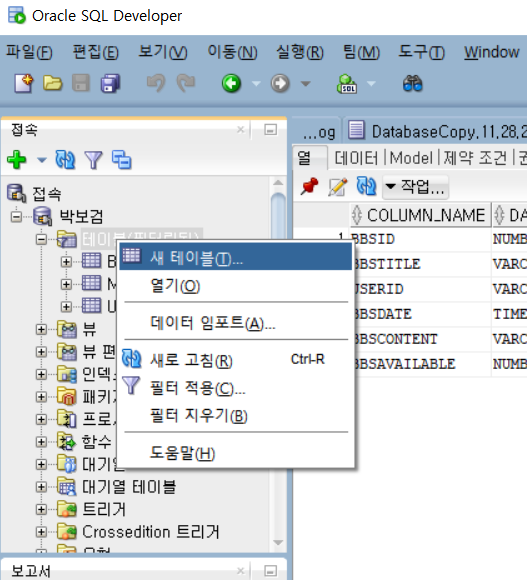Open the 팀(M) menu
The width and height of the screenshot is (527, 580).
[x=361, y=52]
